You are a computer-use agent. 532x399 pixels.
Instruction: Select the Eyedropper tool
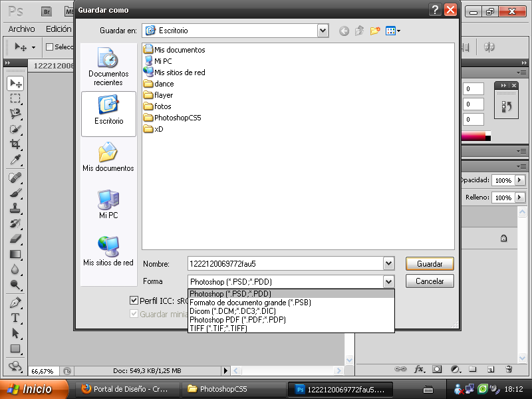coord(15,160)
